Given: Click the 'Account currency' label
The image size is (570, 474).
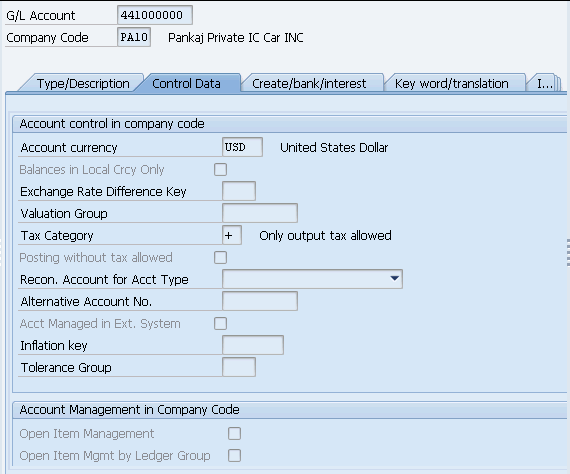Looking at the screenshot, I should point(69,148).
